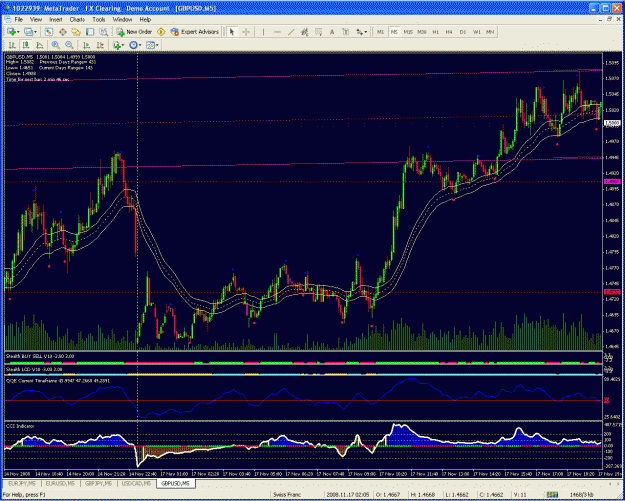Open the Indicators list dropdown
625x501 pixels.
coord(118,45)
